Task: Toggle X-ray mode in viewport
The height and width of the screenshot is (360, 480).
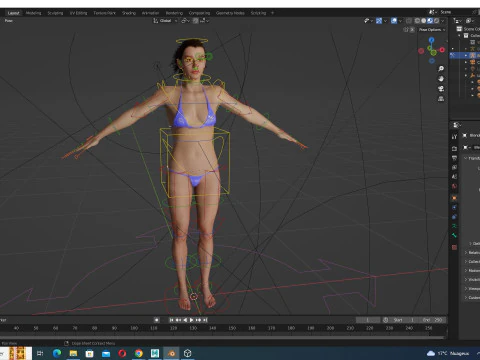Action: point(409,21)
